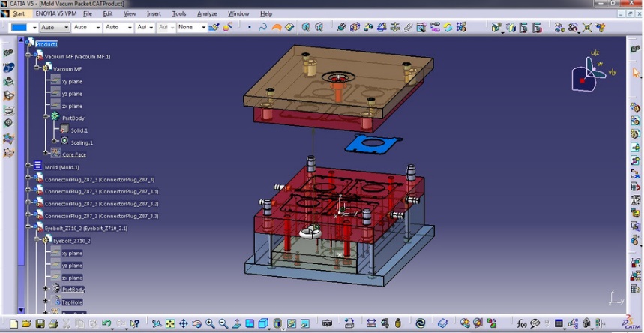Select the xy plane under Vacuum MF
The width and height of the screenshot is (644, 333).
pyautogui.click(x=72, y=81)
